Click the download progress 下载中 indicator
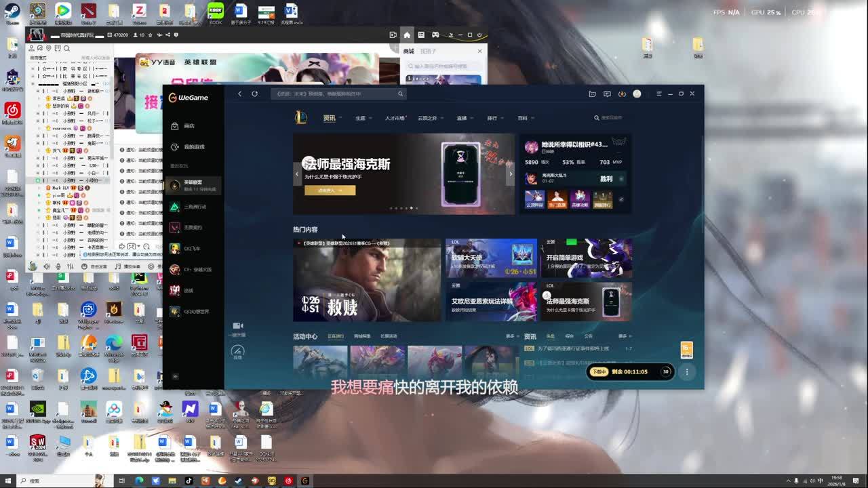This screenshot has height=488, width=868. click(599, 371)
